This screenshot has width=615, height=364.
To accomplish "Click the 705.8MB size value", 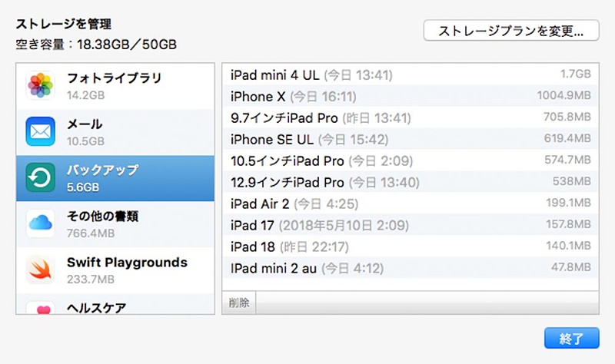I will tap(567, 117).
